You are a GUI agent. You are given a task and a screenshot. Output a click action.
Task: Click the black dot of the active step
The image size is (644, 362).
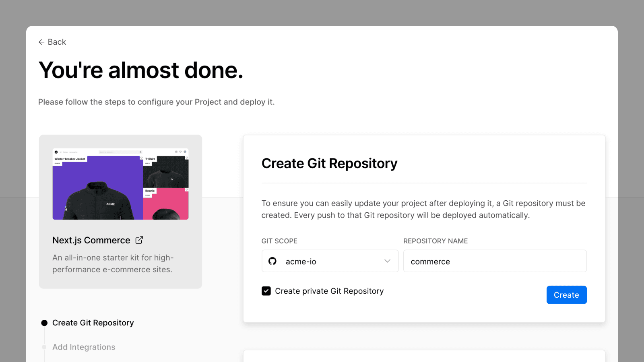(x=44, y=323)
